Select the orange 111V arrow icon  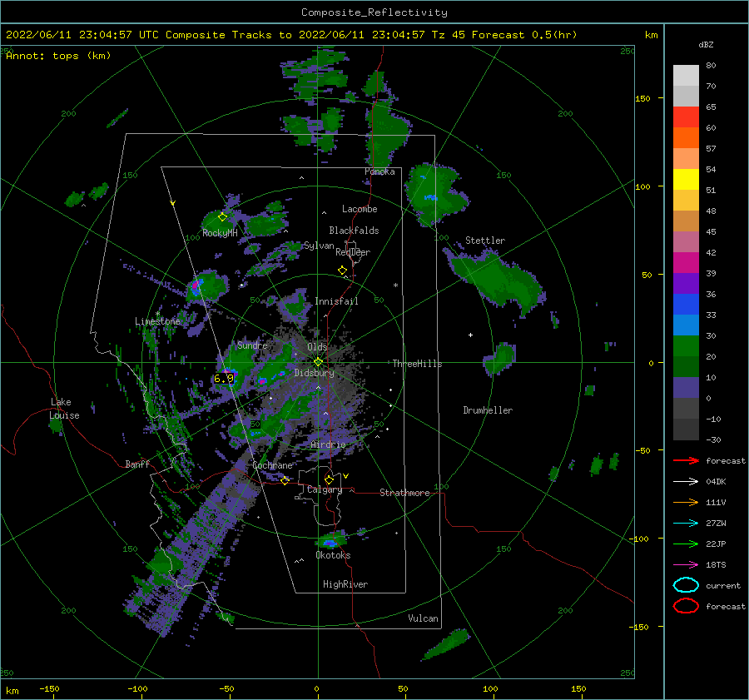(x=686, y=502)
